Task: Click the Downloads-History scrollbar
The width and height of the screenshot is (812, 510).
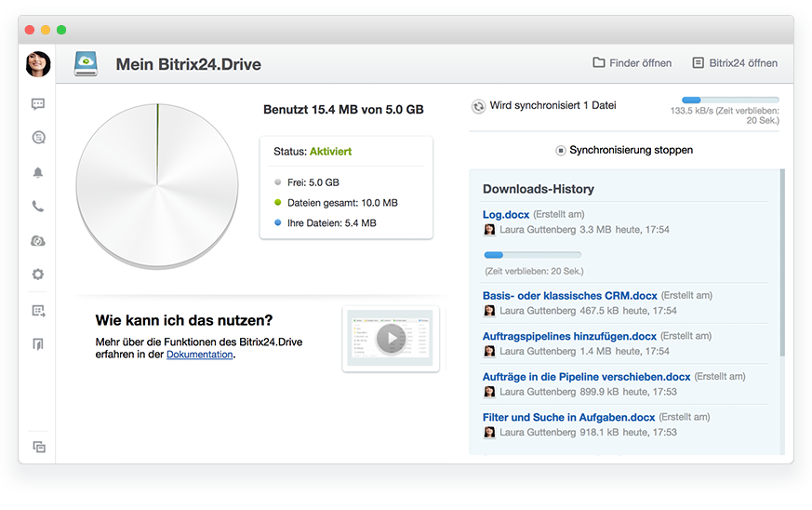Action: (x=782, y=262)
